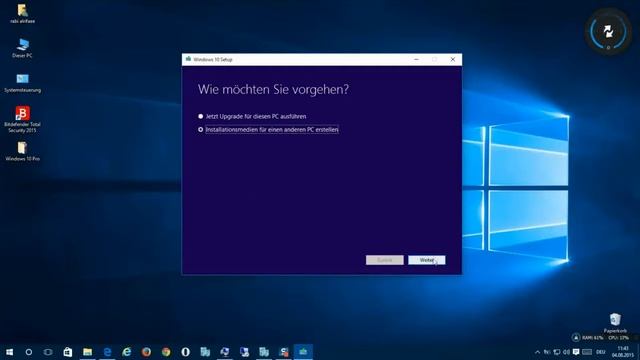640x360 pixels.
Task: Click the volume tray icon
Action: [567, 352]
